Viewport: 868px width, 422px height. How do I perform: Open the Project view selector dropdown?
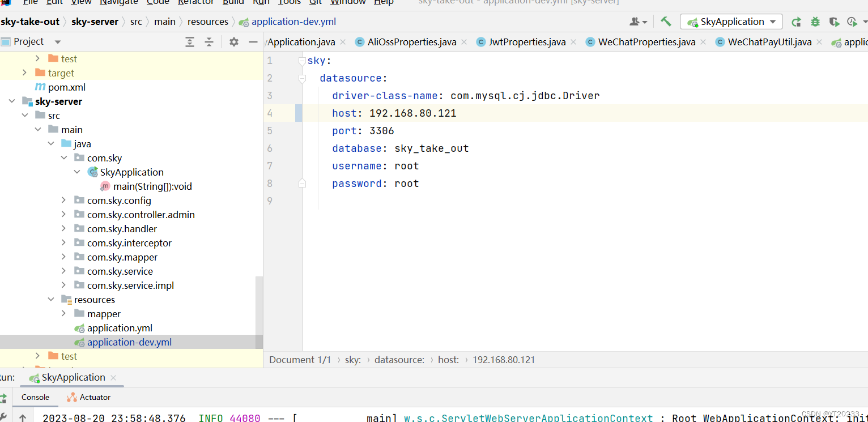coord(57,42)
